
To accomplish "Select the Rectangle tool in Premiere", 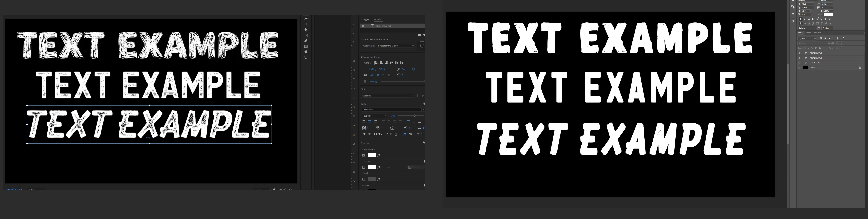I will 306,46.
